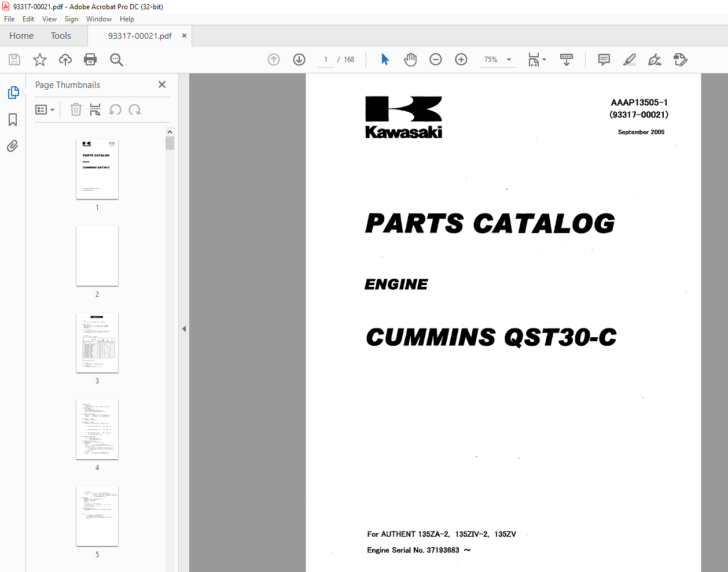Rotate page counterclockwise

point(115,109)
